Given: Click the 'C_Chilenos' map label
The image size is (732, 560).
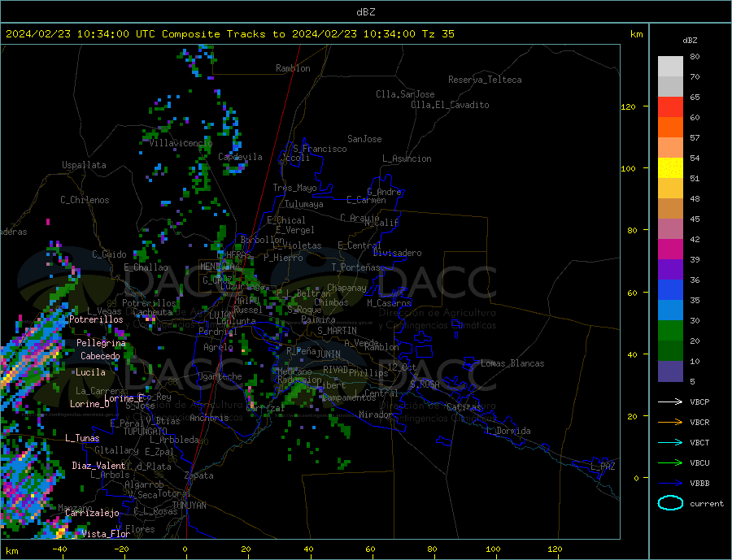Looking at the screenshot, I should tap(85, 200).
